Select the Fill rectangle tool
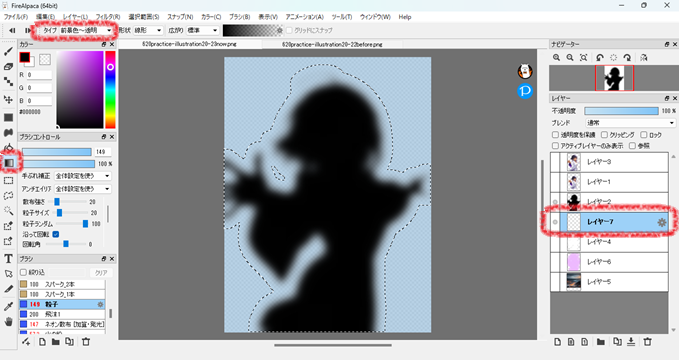This screenshot has width=679, height=360. (8, 117)
